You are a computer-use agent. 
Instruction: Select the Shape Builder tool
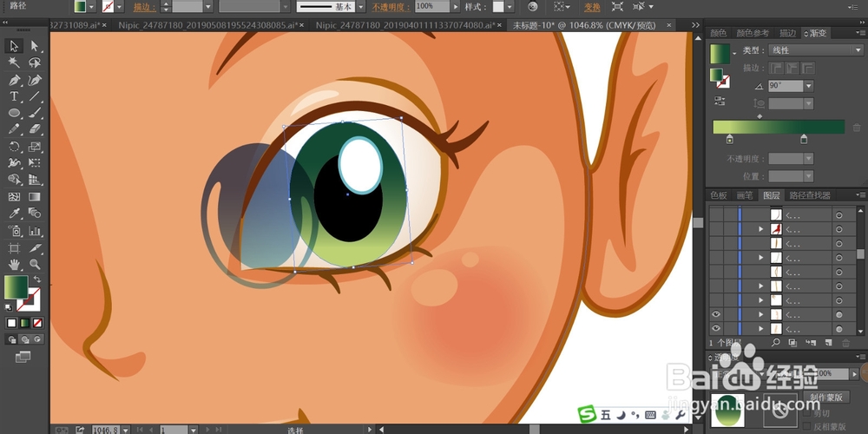(14, 180)
